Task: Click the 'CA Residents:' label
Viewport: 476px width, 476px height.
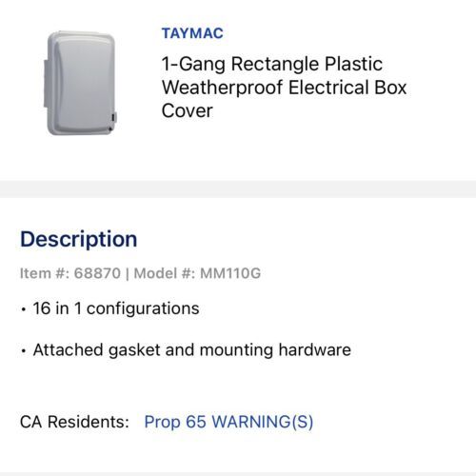Action: pyautogui.click(x=74, y=422)
